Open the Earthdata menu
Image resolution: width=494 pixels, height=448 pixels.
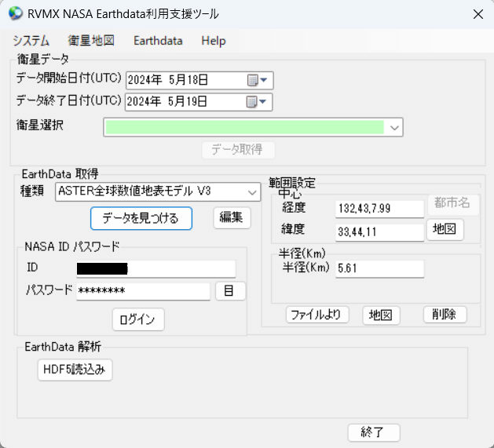(x=158, y=41)
